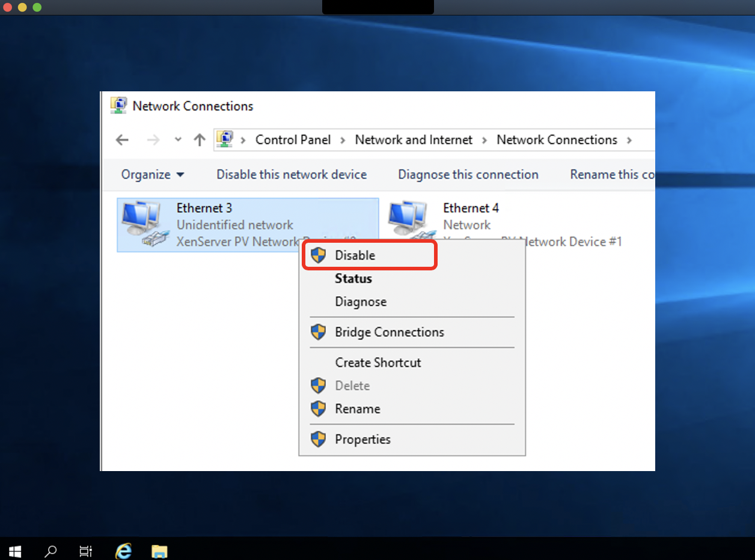Pick Rename from the context menu

tap(358, 409)
